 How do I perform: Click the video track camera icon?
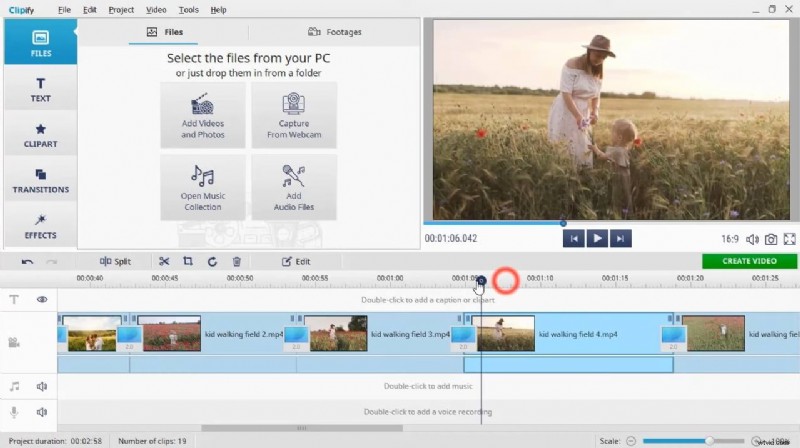[x=14, y=342]
